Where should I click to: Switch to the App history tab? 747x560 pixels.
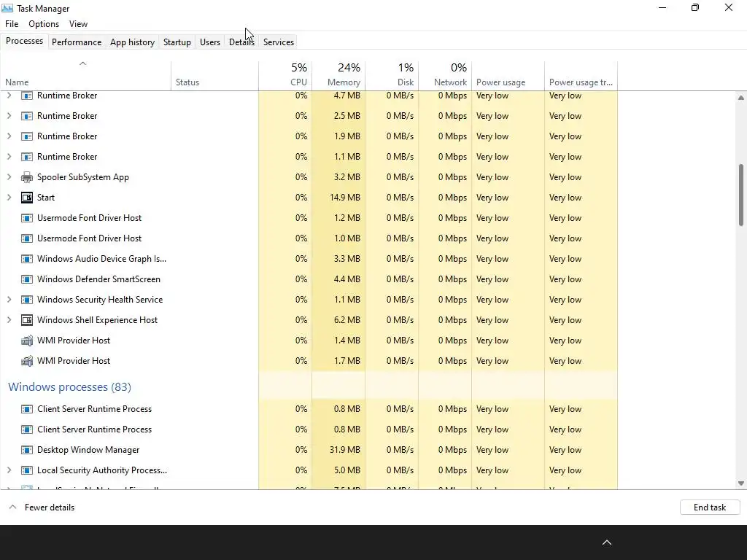tap(133, 42)
